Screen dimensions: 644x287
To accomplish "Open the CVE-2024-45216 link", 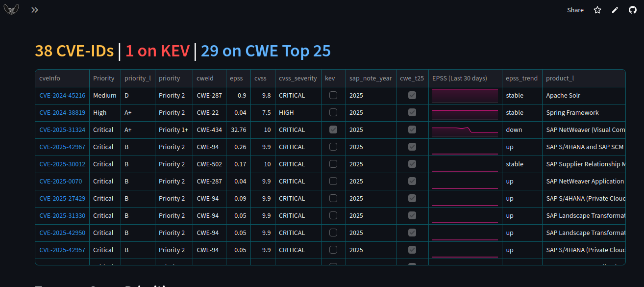I will coord(62,95).
